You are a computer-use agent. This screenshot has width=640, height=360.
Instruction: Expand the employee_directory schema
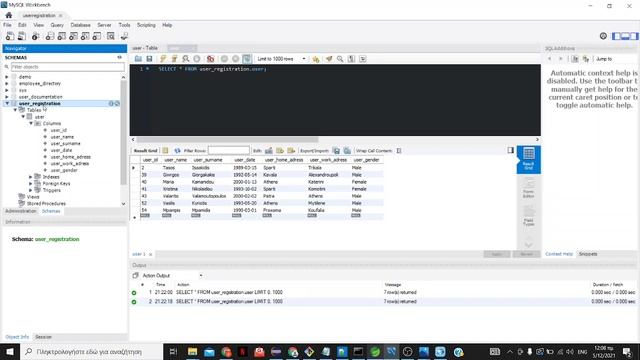[7, 83]
